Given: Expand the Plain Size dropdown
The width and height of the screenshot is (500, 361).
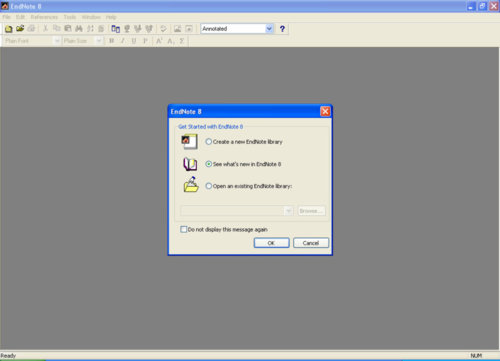Looking at the screenshot, I should [99, 41].
